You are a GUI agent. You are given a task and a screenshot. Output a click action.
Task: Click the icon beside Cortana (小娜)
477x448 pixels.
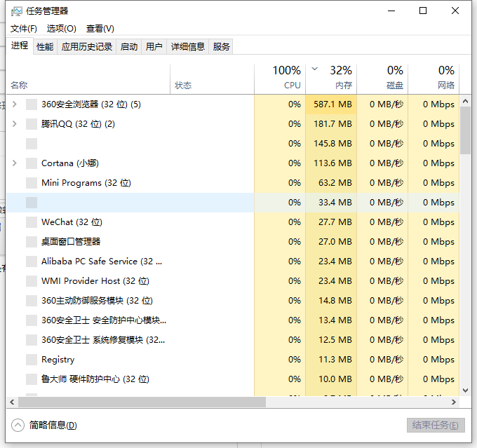point(31,163)
